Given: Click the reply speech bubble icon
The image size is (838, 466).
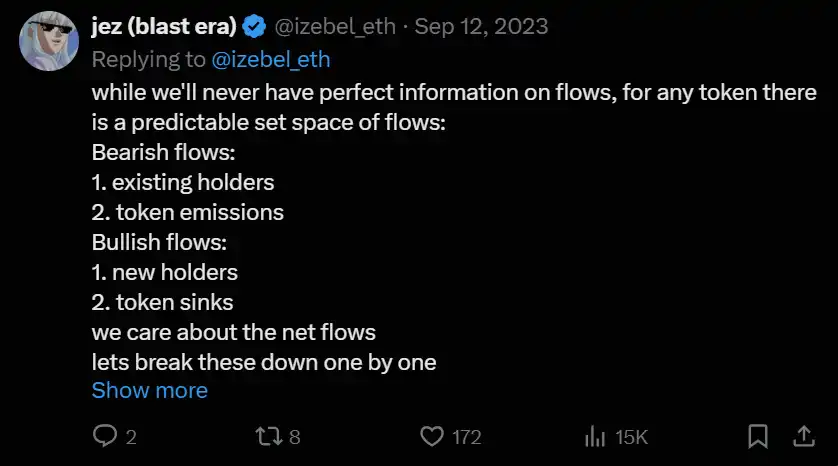Looking at the screenshot, I should coord(106,436).
